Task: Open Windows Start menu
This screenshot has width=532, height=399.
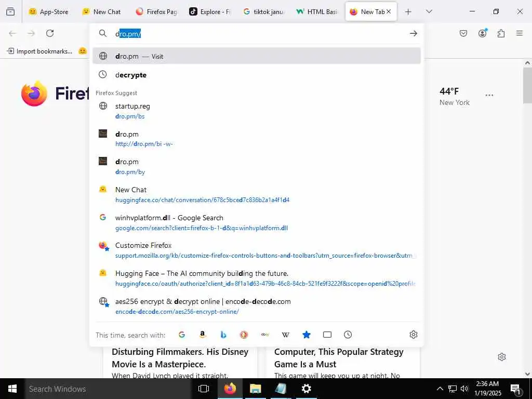Action: click(x=12, y=389)
